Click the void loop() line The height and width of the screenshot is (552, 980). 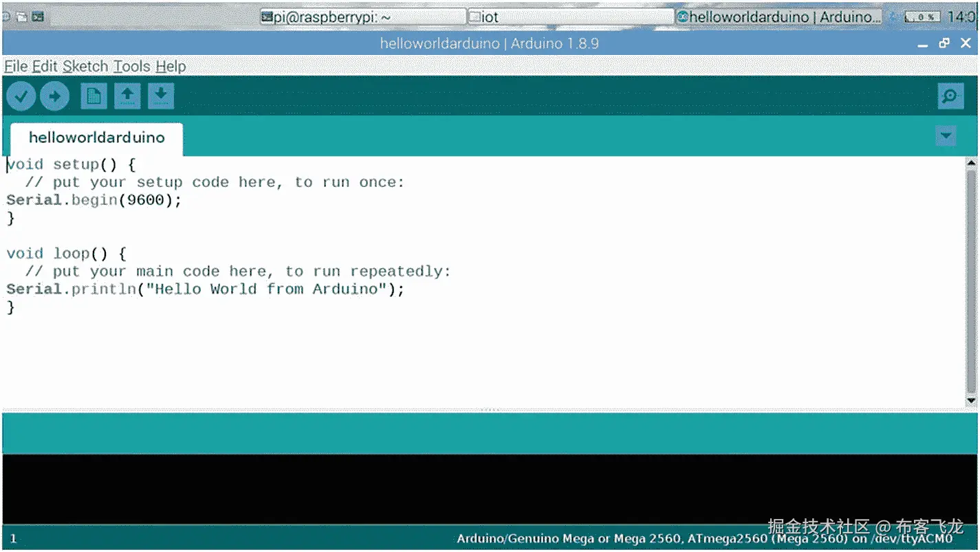pos(66,254)
